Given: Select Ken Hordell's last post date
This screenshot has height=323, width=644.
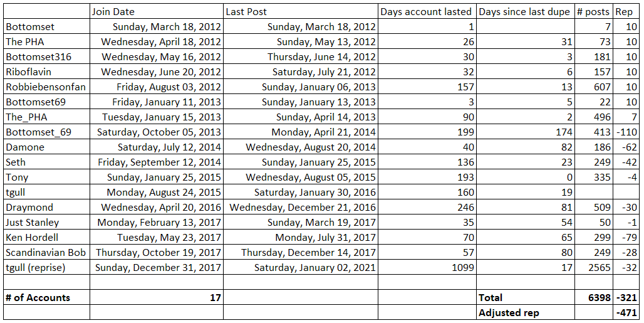Looking at the screenshot, I should [324, 238].
